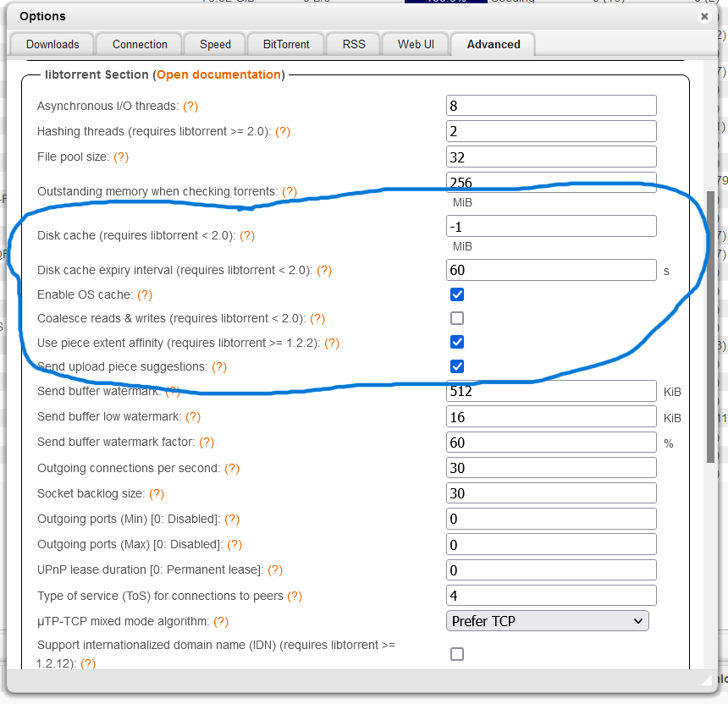728x704 pixels.
Task: Uncheck Send upload piece suggestions
Action: coord(457,366)
